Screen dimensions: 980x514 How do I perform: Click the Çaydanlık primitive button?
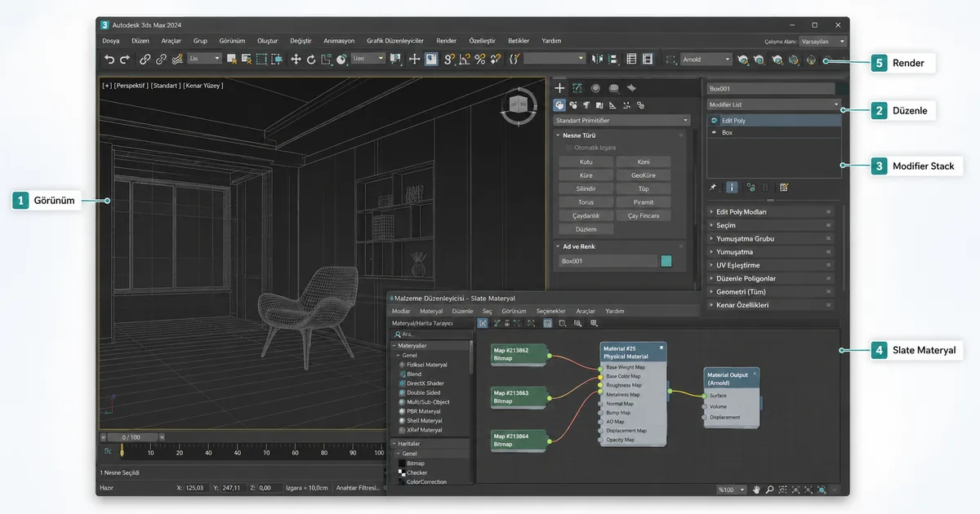[x=586, y=215]
